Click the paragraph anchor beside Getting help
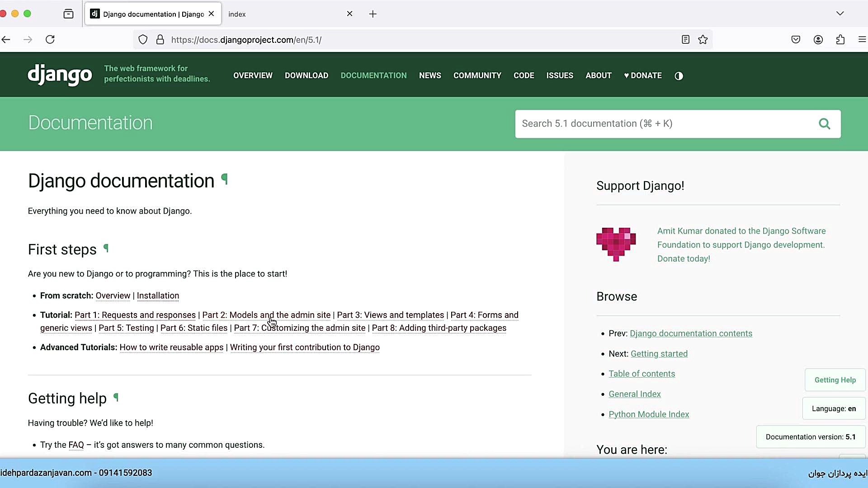This screenshot has width=868, height=488. pos(116,397)
